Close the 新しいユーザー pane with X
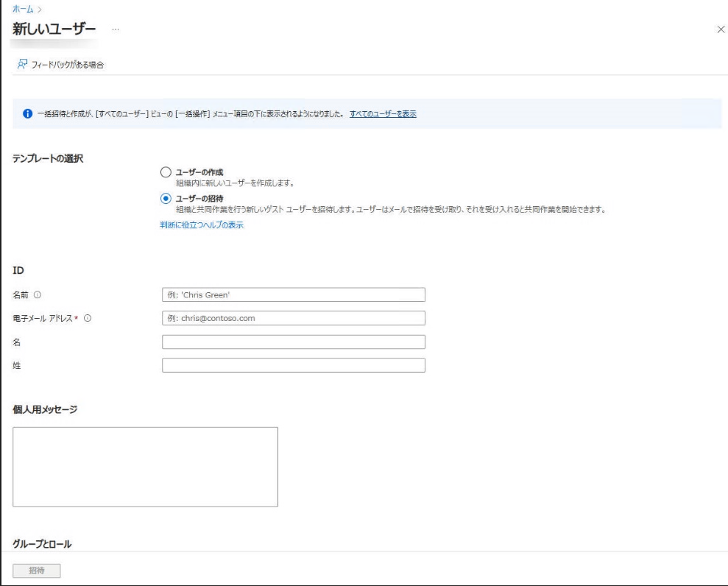The image size is (728, 586). (x=720, y=28)
